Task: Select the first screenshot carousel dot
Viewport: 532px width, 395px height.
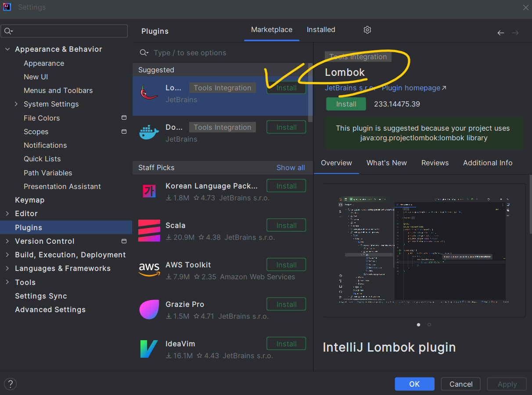Action: 418,325
